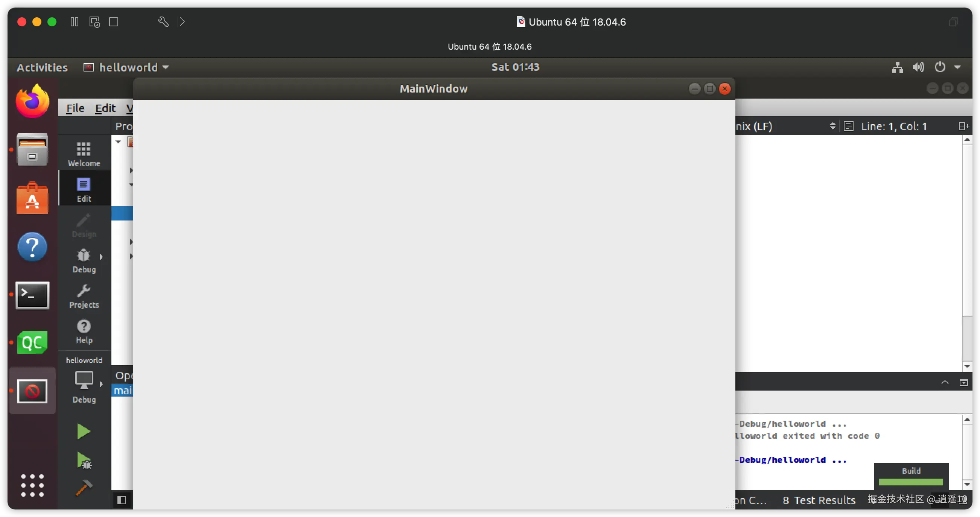Split the editor with split icon
980x517 pixels.
click(x=963, y=126)
